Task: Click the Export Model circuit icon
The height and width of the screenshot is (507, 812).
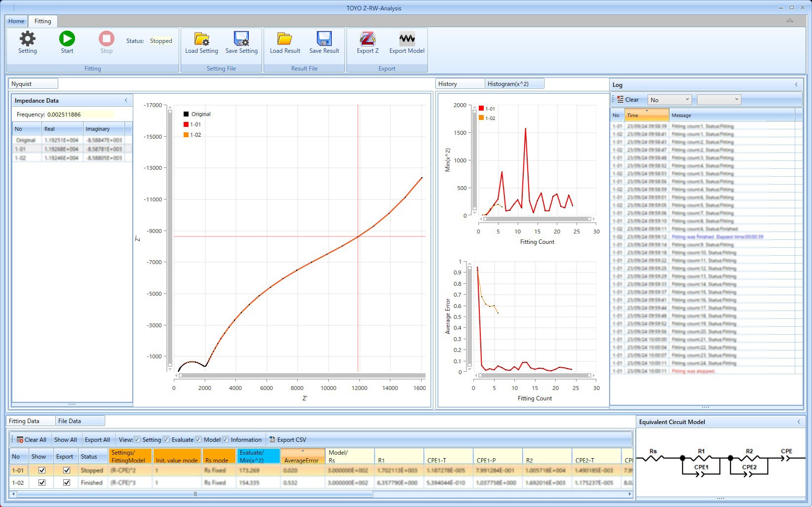Action: pyautogui.click(x=407, y=39)
